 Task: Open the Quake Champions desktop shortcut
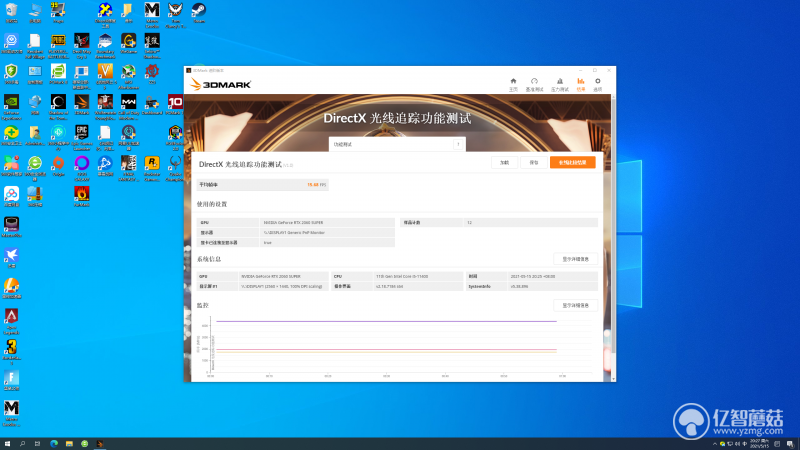point(174,168)
